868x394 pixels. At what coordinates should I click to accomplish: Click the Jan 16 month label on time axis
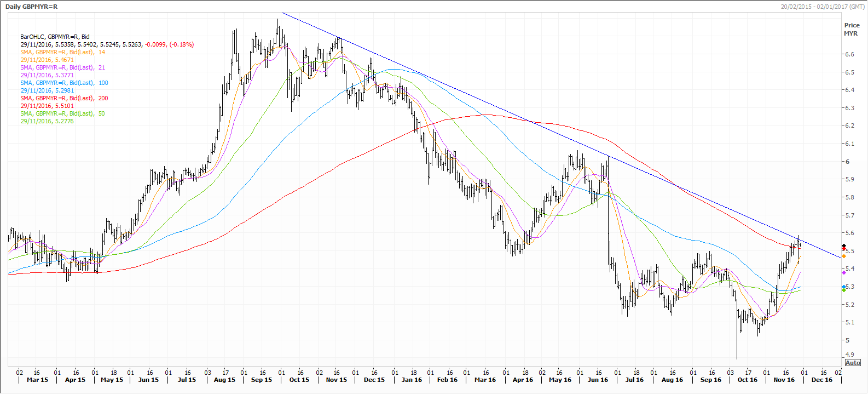coord(412,380)
